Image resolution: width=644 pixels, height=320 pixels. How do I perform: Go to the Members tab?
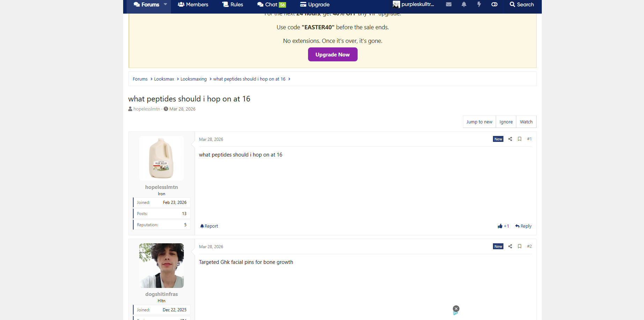click(x=193, y=5)
